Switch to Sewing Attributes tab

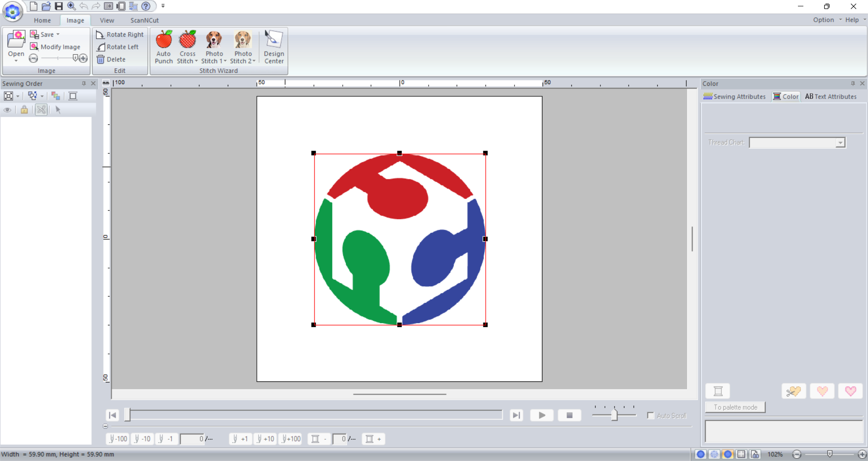[x=735, y=97]
